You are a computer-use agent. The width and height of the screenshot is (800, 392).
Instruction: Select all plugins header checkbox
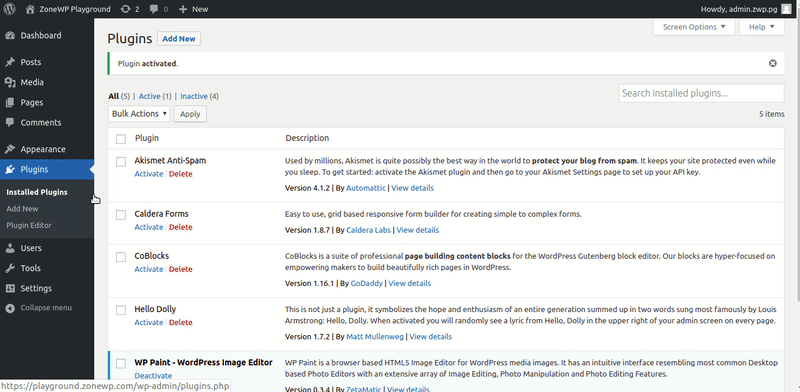click(121, 139)
